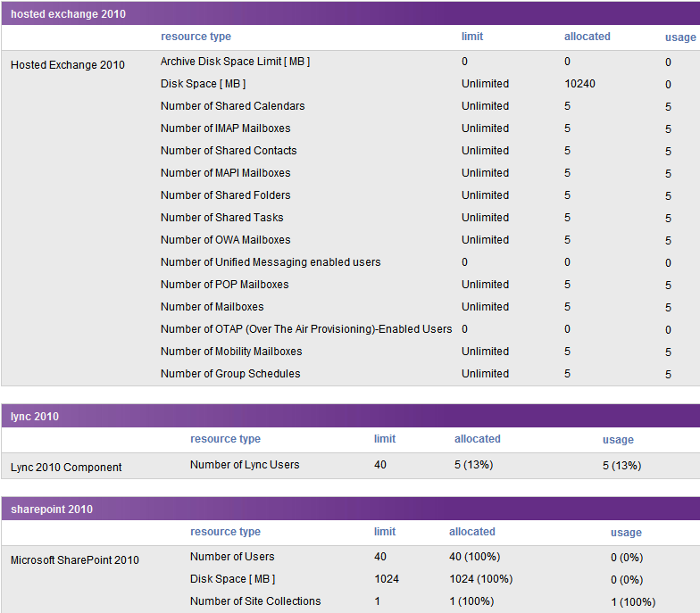This screenshot has width=700, height=613.
Task: Click 'Unlimited' limit for Group Schedules
Action: click(486, 374)
